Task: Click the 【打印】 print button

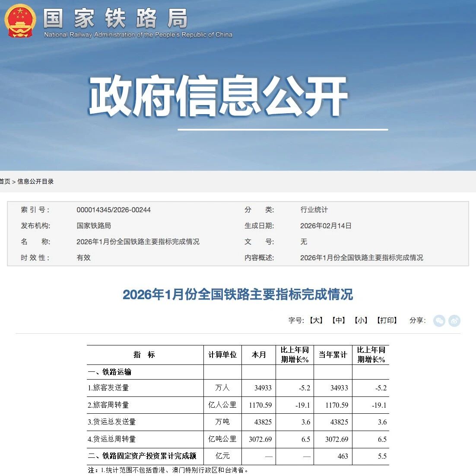Action: pos(387,320)
